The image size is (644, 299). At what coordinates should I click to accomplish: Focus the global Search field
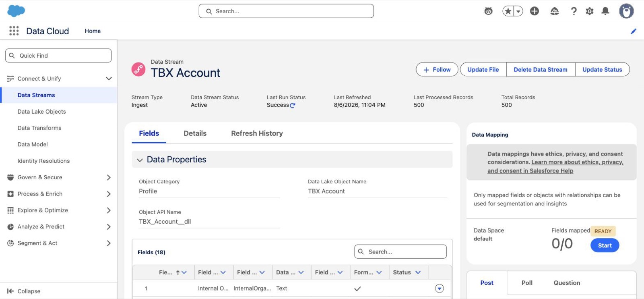click(x=286, y=11)
